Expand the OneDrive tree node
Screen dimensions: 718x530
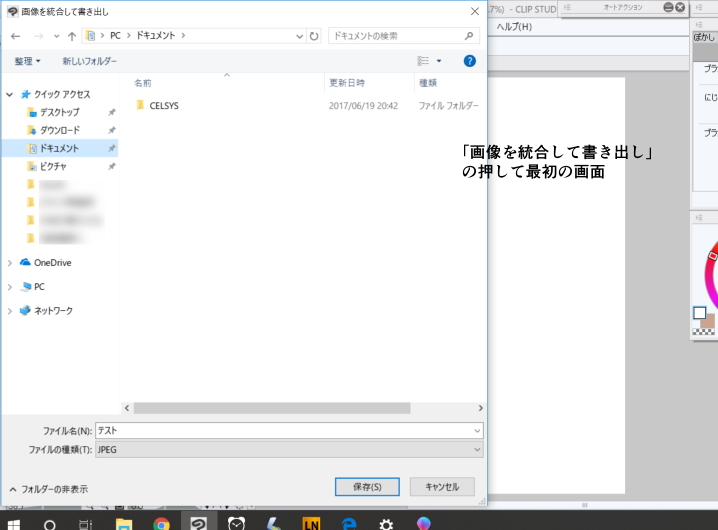point(10,263)
